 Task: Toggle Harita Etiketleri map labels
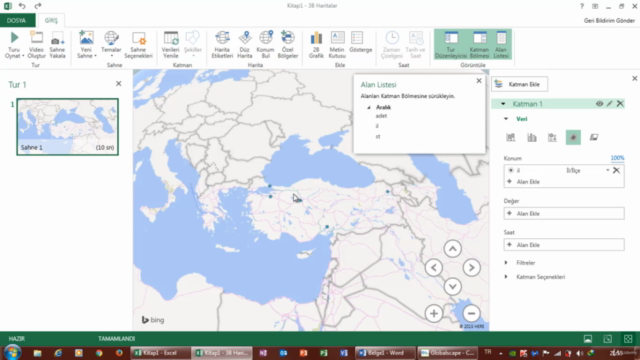[222, 44]
